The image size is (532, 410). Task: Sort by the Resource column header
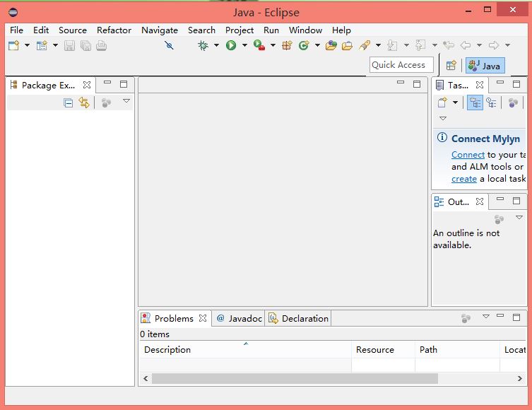click(x=384, y=350)
